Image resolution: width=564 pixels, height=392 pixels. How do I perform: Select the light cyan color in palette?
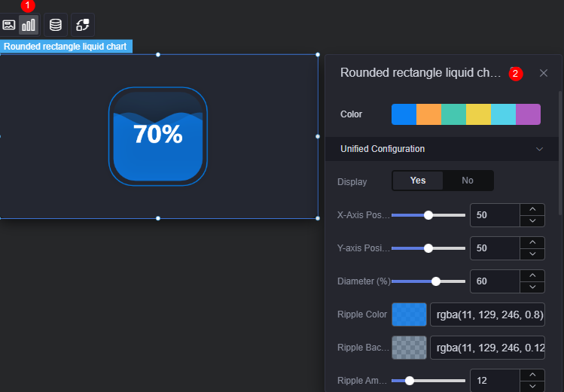[503, 114]
